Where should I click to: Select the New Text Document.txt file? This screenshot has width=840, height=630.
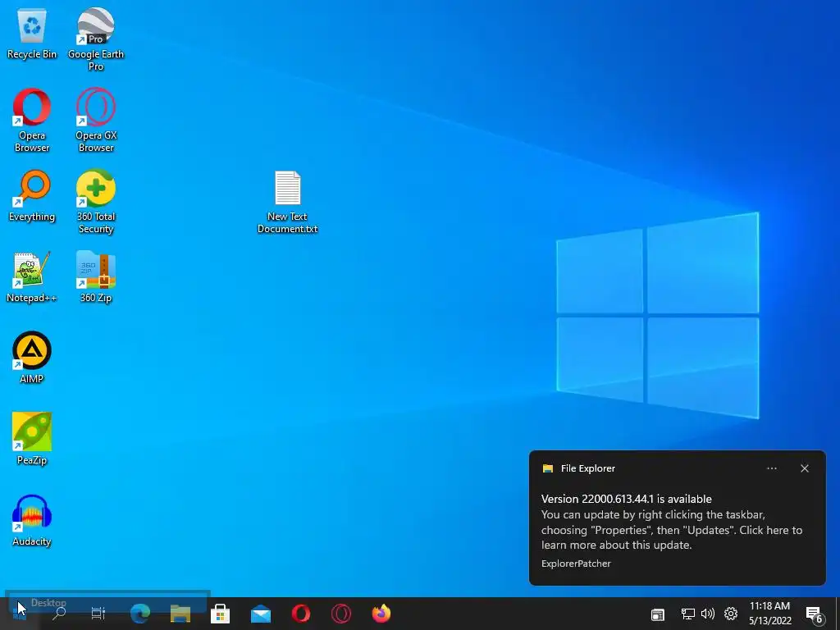coord(288,203)
